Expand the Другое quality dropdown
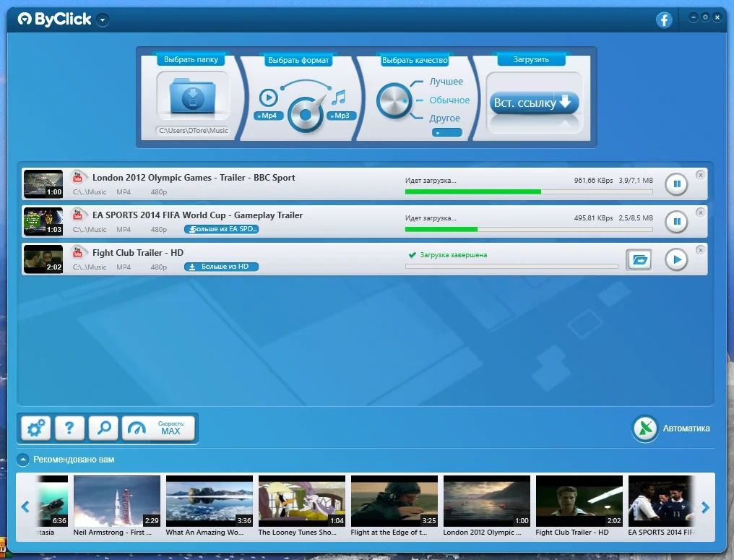The width and height of the screenshot is (734, 560). point(447,133)
